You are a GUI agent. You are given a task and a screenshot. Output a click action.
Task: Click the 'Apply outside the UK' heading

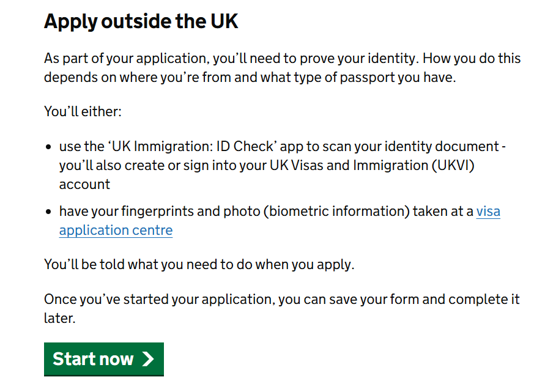(141, 21)
